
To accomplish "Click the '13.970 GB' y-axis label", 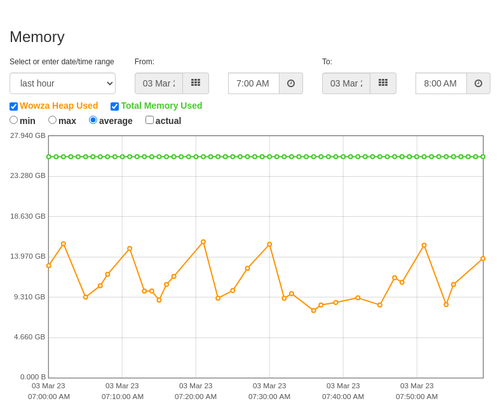I will pyautogui.click(x=28, y=256).
